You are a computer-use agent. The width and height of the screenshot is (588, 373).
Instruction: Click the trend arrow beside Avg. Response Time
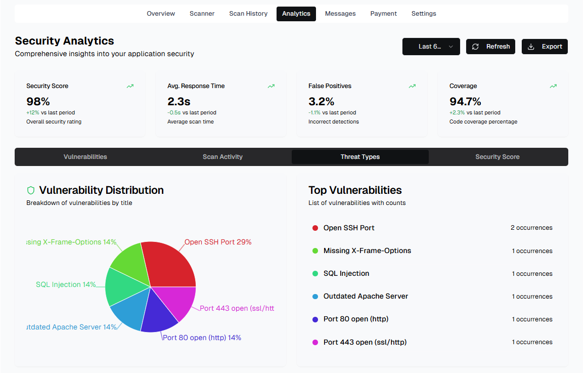point(271,86)
